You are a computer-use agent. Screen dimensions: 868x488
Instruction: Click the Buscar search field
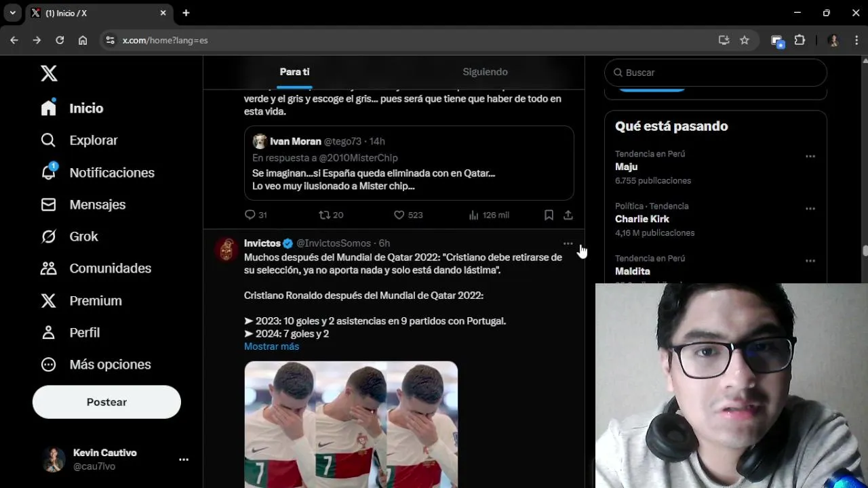[715, 73]
